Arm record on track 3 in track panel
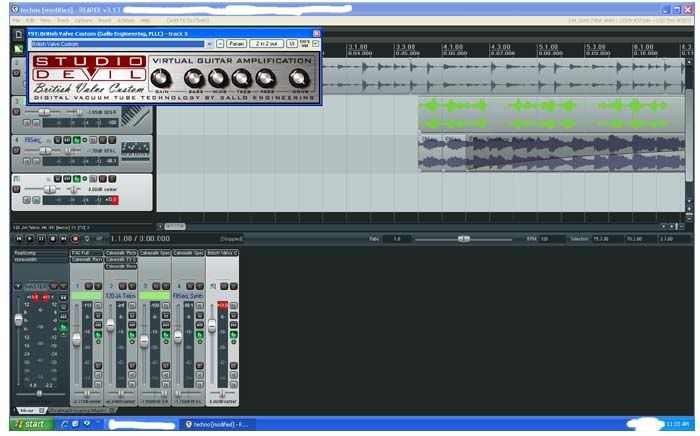The width and height of the screenshot is (700, 436). (16, 112)
